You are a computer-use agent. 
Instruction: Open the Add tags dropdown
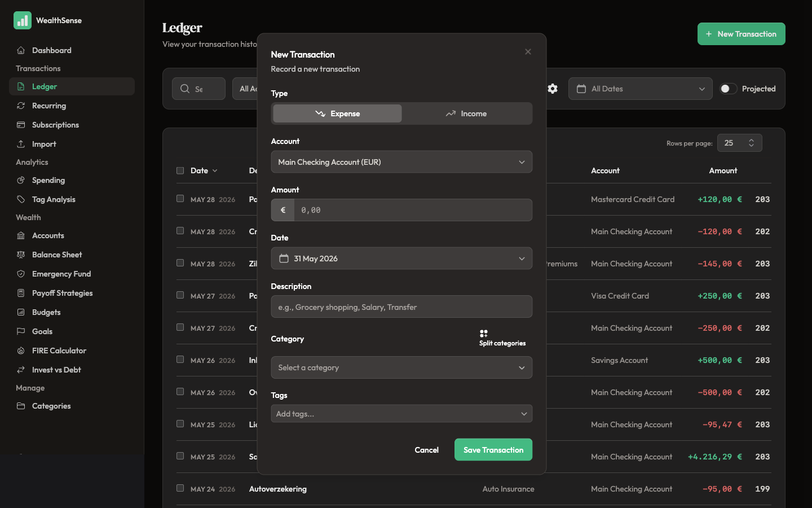coord(401,414)
